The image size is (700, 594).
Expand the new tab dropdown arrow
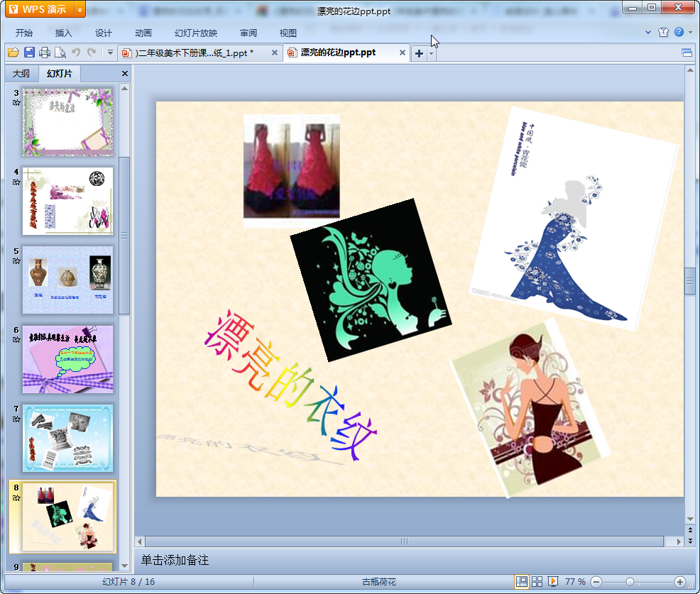pyautogui.click(x=431, y=53)
